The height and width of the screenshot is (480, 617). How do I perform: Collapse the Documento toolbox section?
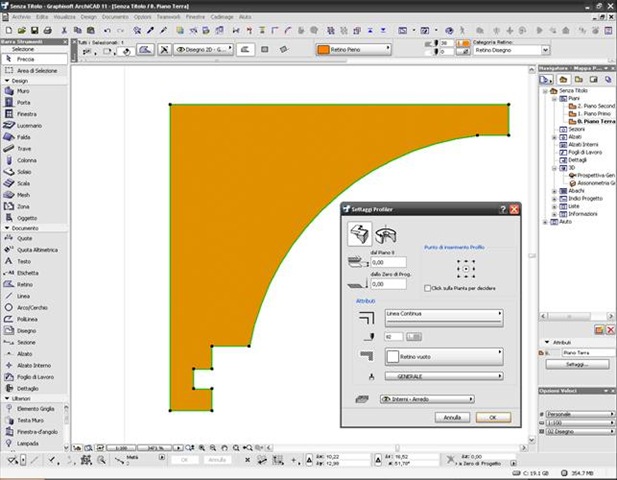click(x=5, y=228)
